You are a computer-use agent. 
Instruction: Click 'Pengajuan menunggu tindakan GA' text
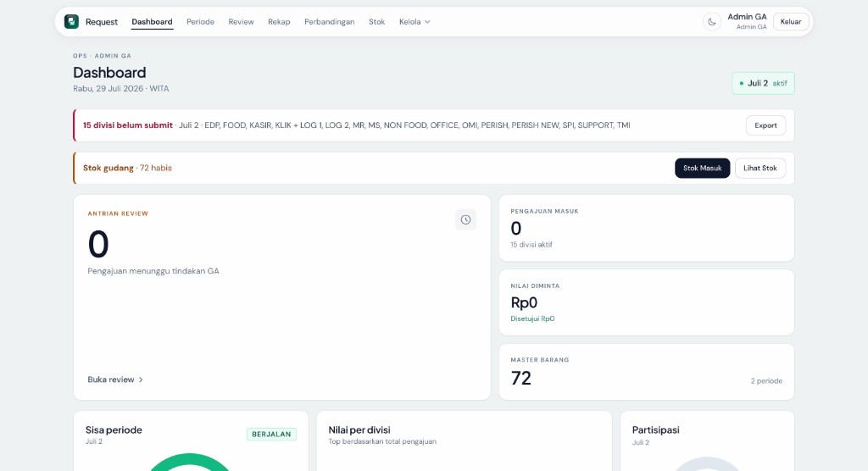pyautogui.click(x=153, y=271)
